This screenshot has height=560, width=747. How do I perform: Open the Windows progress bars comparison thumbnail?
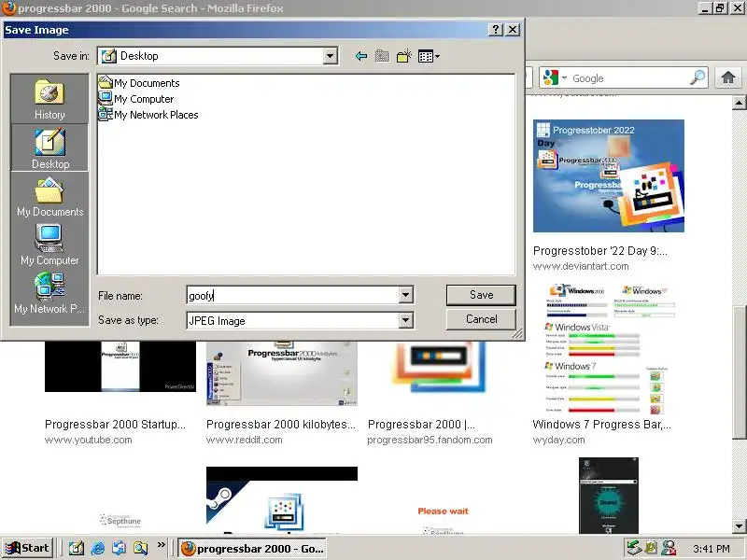pos(610,349)
